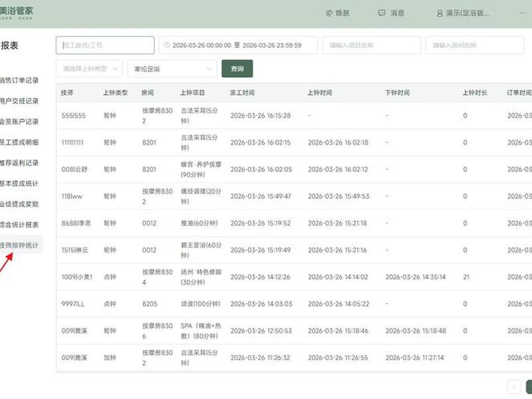Click the 上钟时间 column header
The width and height of the screenshot is (532, 399).
320,92
